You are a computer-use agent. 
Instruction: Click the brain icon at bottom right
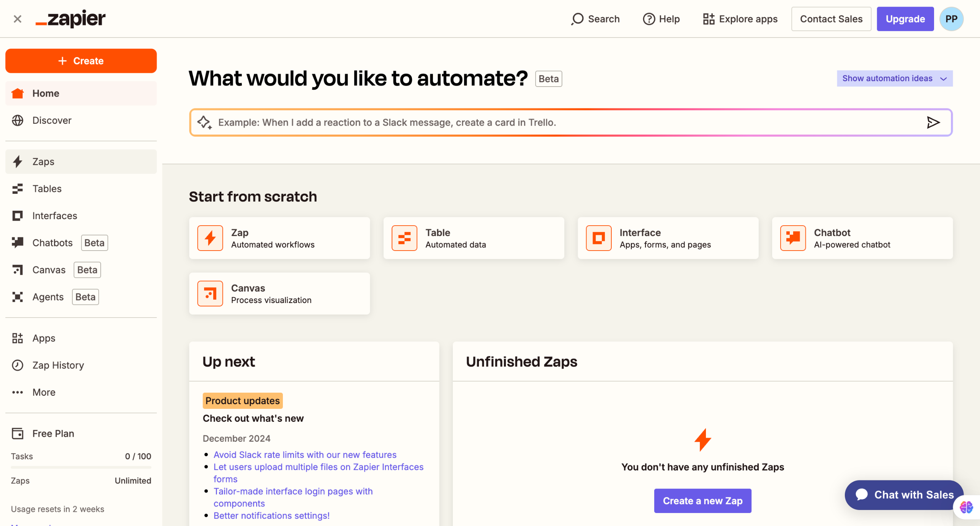966,507
